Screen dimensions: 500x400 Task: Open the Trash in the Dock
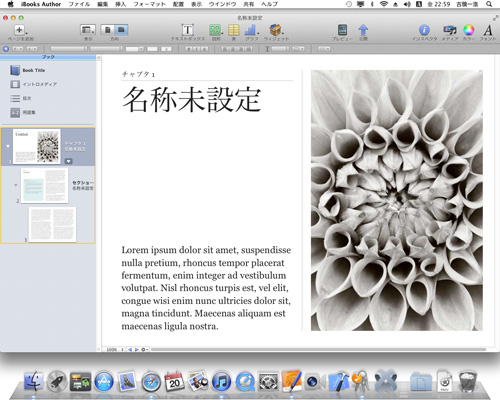click(x=468, y=381)
